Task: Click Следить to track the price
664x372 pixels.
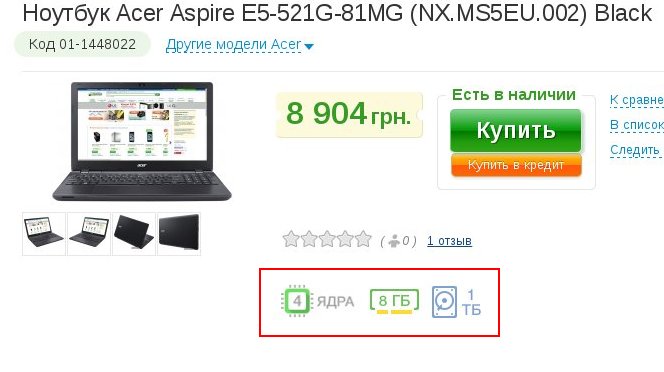Action: 635,150
